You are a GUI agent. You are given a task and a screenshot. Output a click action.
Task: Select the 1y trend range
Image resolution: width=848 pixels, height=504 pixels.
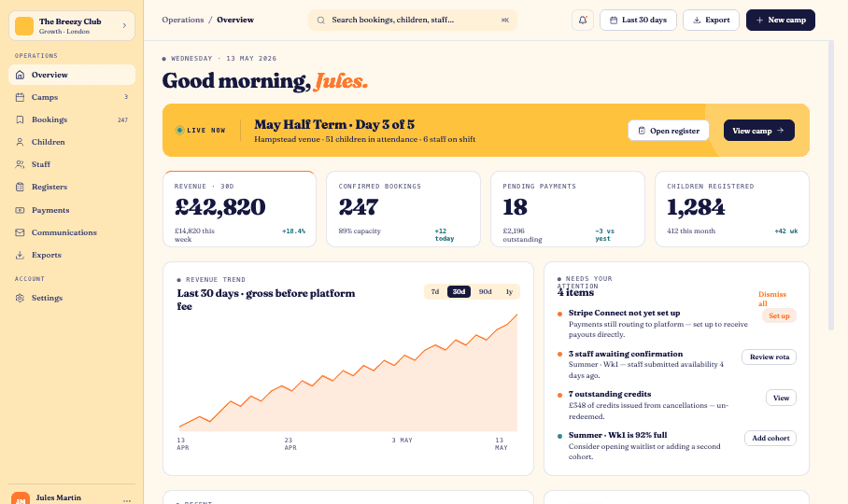pyautogui.click(x=509, y=292)
